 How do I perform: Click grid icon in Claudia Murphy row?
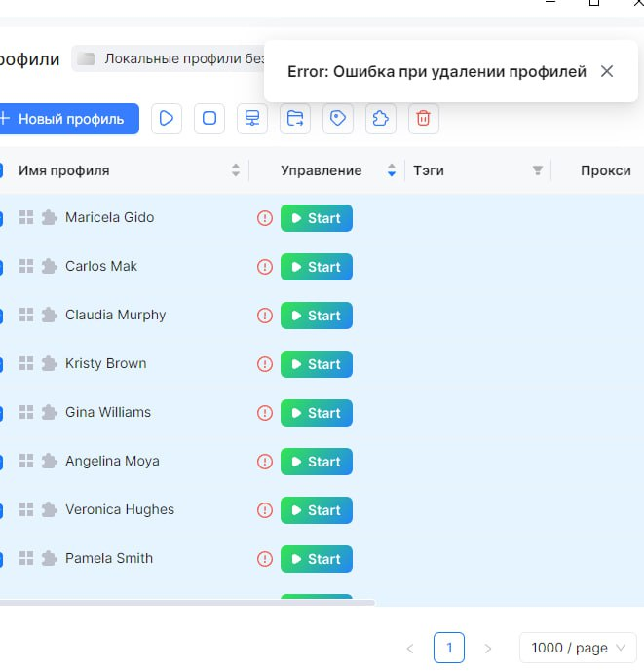tap(26, 315)
